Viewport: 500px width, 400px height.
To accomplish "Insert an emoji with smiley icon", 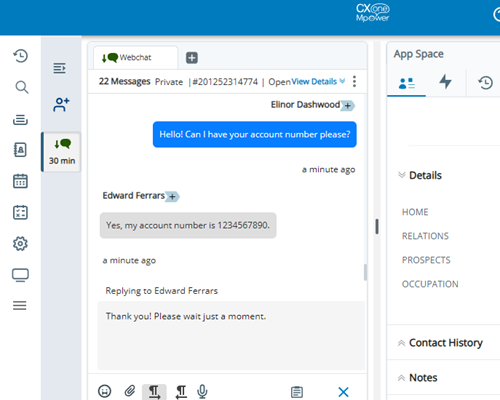I will click(104, 391).
